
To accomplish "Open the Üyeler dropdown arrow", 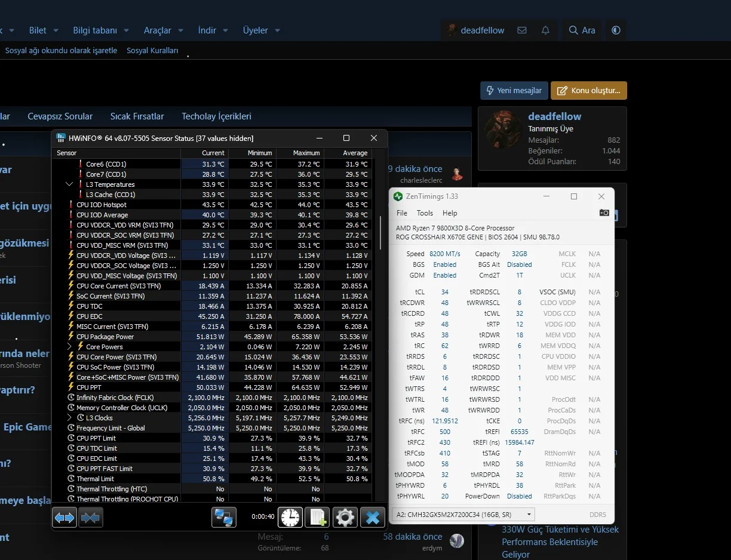I will [277, 30].
